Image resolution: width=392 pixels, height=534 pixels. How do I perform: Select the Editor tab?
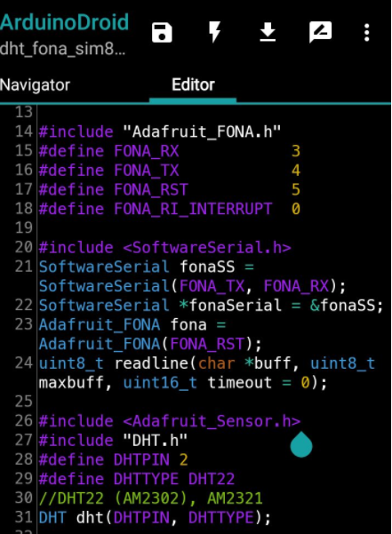[x=193, y=84]
